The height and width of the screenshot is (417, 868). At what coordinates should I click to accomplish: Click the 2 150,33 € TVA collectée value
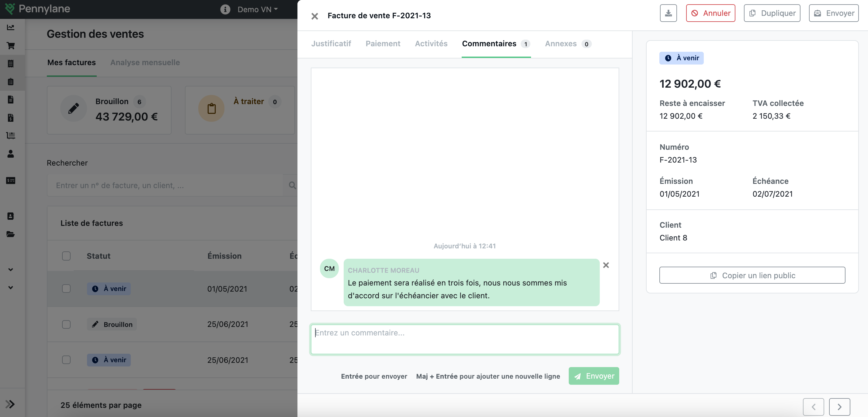[771, 116]
